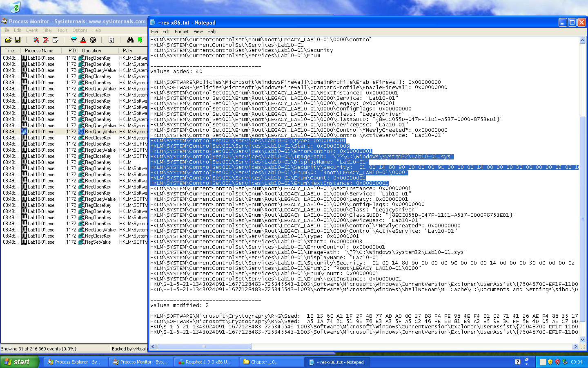588x368 pixels.
Task: Select the Include Process From Window crosshair
Action: coord(93,40)
